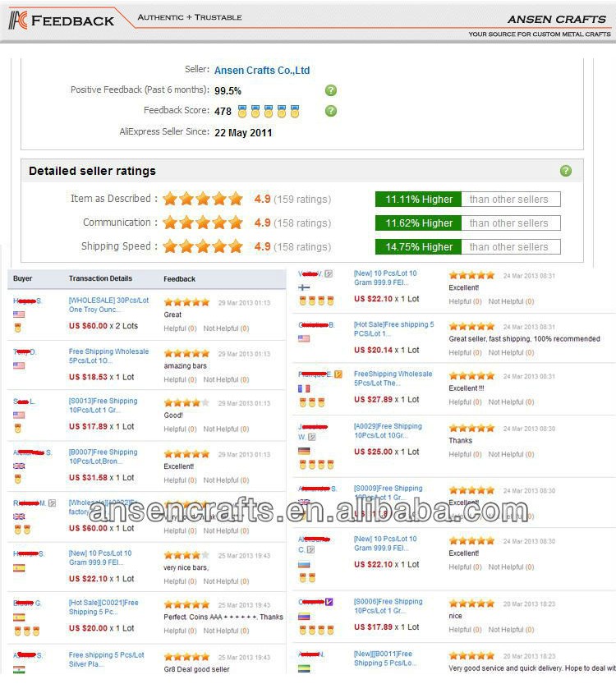This screenshot has width=616, height=684.
Task: Click the France flag icon in buyer list
Action: 304,388
